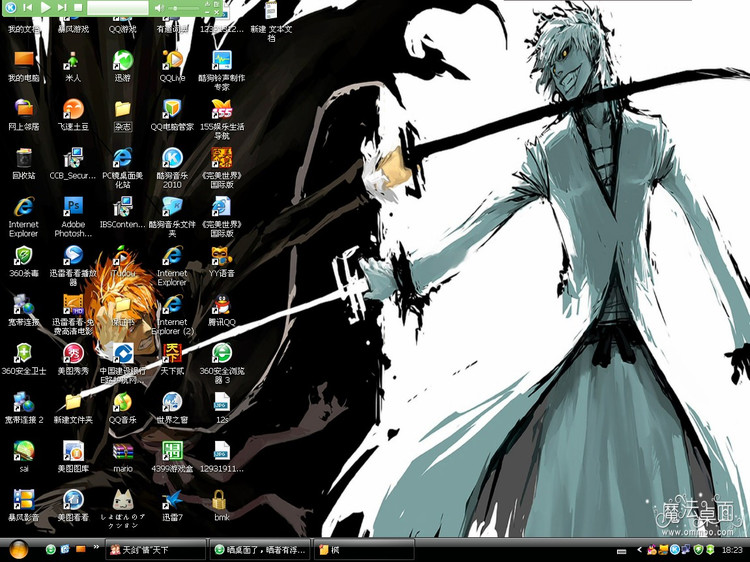Expand quick launch chevron on taskbar
750x562 pixels.
[x=96, y=546]
